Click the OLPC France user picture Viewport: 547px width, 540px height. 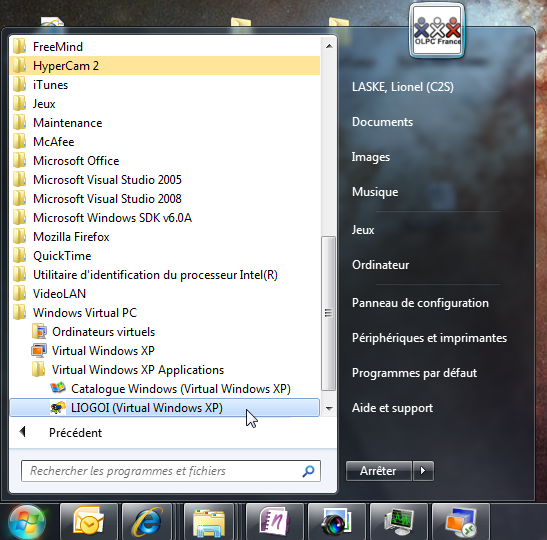[437, 30]
